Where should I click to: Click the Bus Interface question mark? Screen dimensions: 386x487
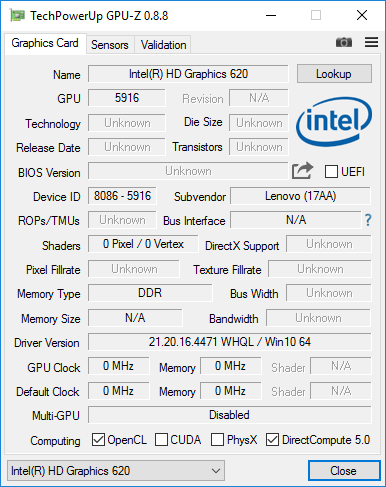pyautogui.click(x=368, y=220)
